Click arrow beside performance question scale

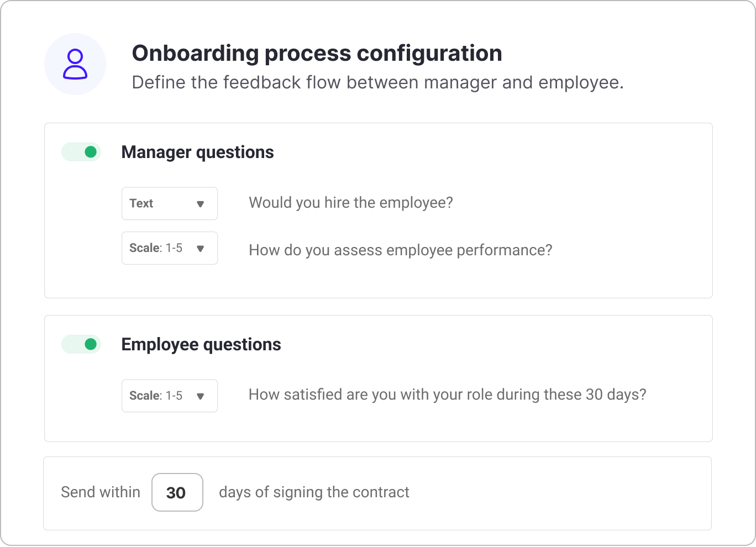201,249
